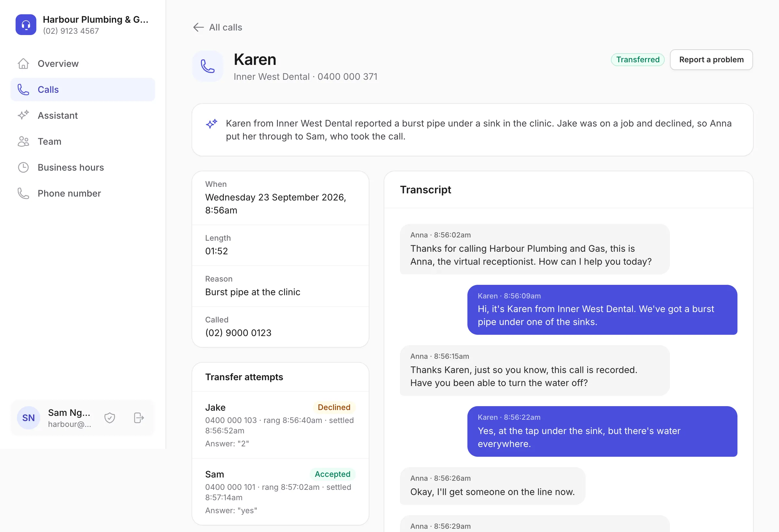
Task: Click the reason Burst pipe at the clinic
Action: 253,292
